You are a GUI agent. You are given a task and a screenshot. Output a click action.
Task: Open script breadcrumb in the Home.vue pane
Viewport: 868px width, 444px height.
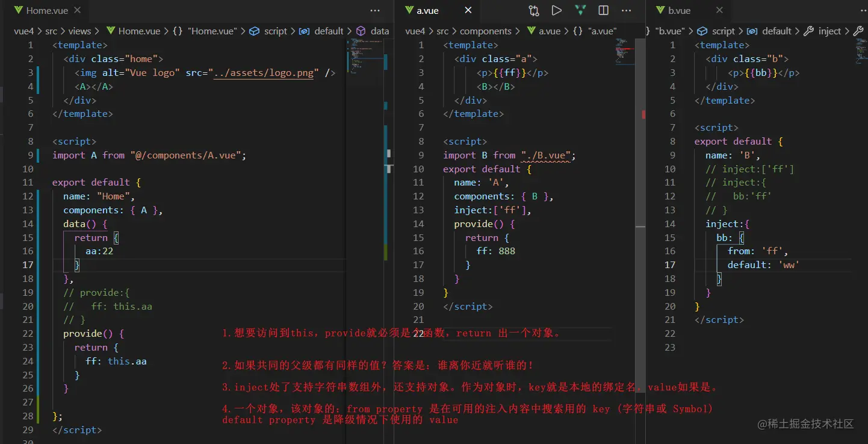(268, 31)
